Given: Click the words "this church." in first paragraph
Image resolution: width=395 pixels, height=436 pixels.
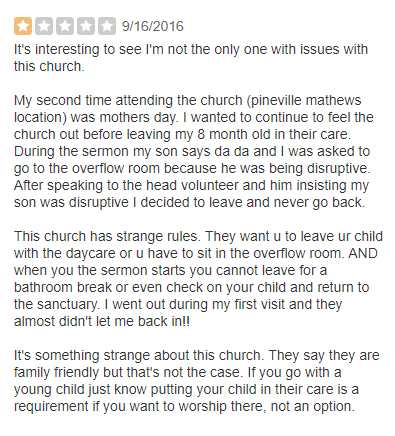Looking at the screenshot, I should [x=49, y=66].
